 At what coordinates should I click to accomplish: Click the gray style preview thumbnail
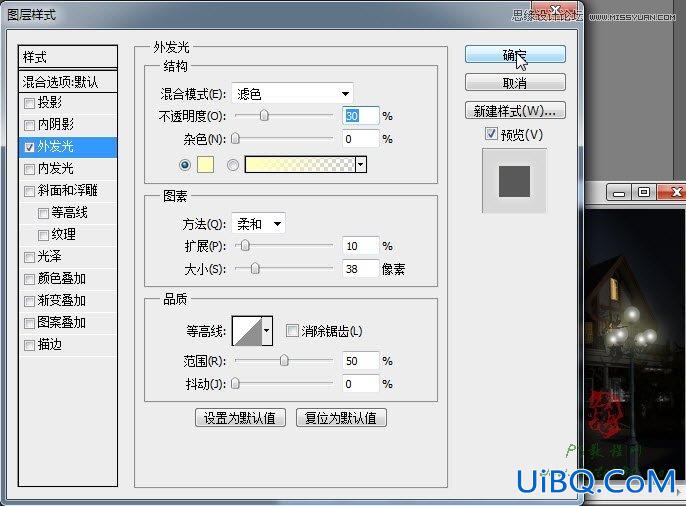tap(514, 181)
